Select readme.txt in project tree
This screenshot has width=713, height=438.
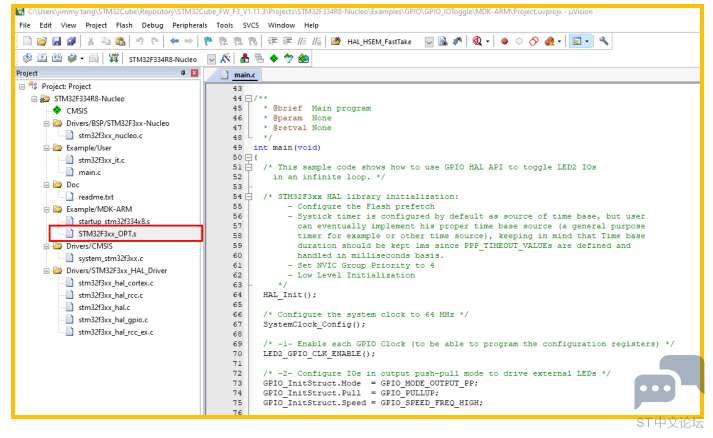click(96, 197)
